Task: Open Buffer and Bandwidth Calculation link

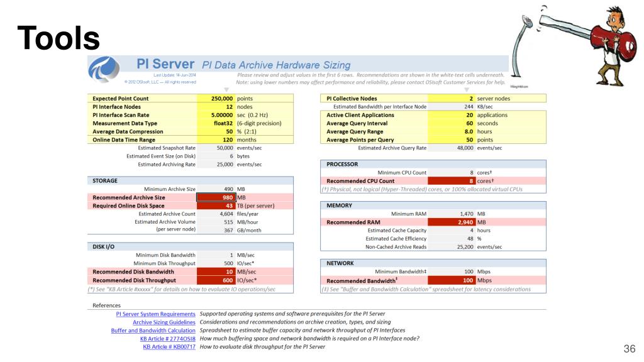Action: 153,331
